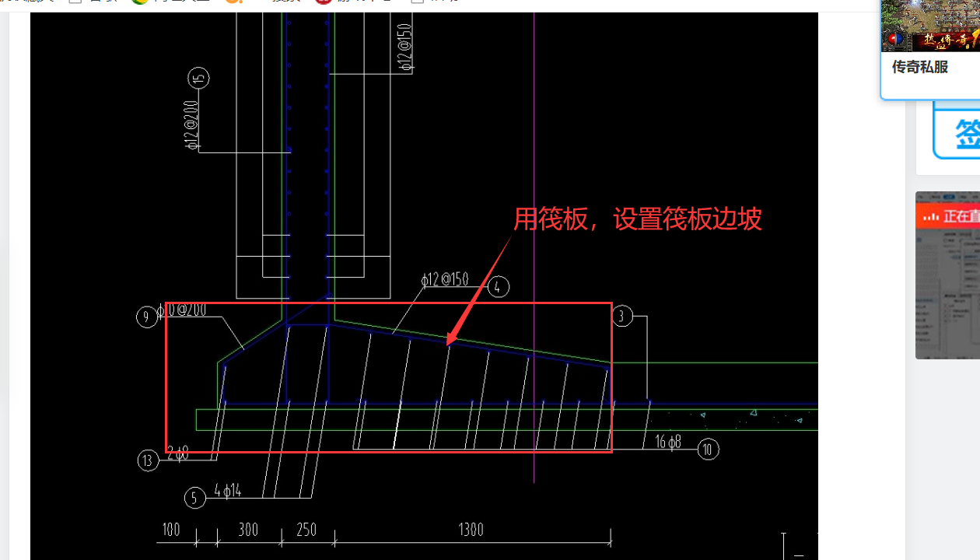Viewport: 980px width, 560px height.
Task: Click the circled number 15 marker
Action: tap(198, 78)
